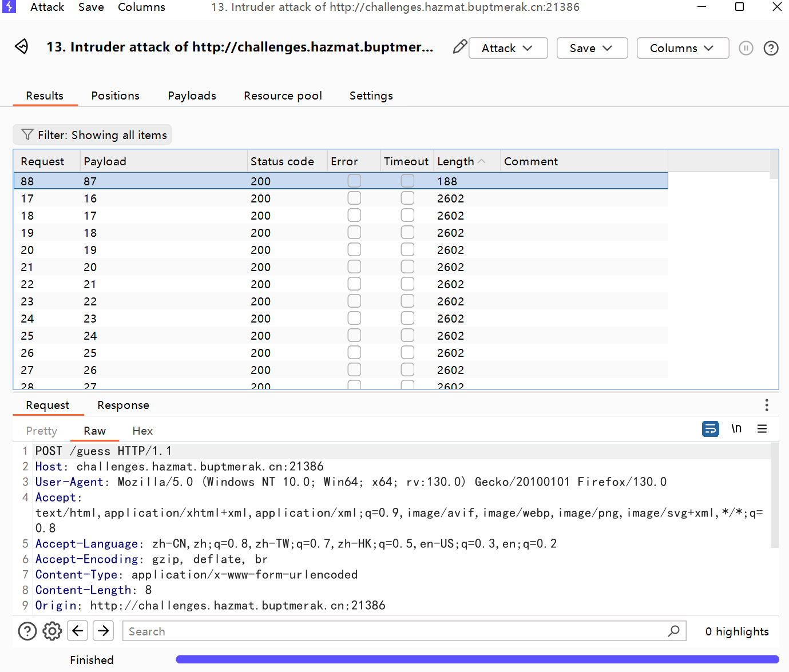Image resolution: width=789 pixels, height=672 pixels.
Task: Click the Burp lightning icon in the title bar
Action: (9, 7)
